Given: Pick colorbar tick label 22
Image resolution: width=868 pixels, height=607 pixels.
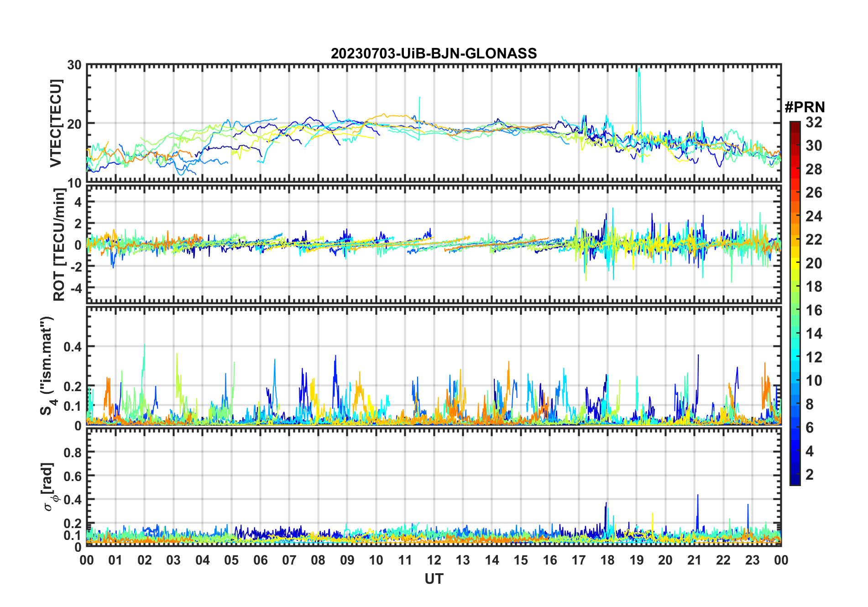Looking at the screenshot, I should [814, 240].
